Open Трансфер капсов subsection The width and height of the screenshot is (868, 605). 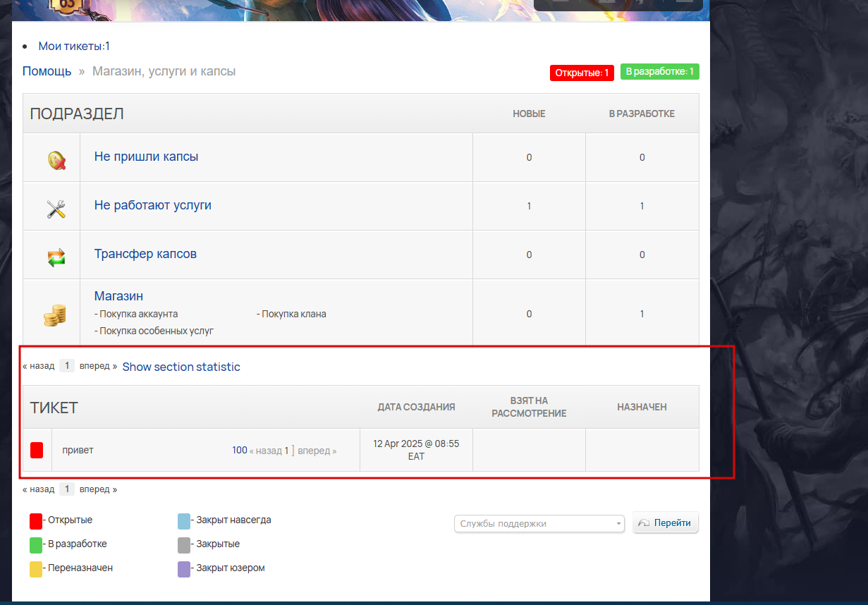(145, 254)
